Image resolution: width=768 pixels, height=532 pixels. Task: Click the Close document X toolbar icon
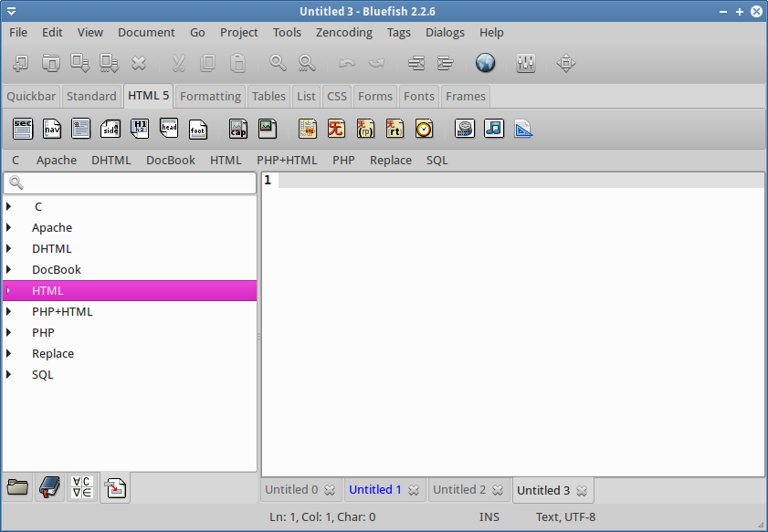[x=139, y=63]
